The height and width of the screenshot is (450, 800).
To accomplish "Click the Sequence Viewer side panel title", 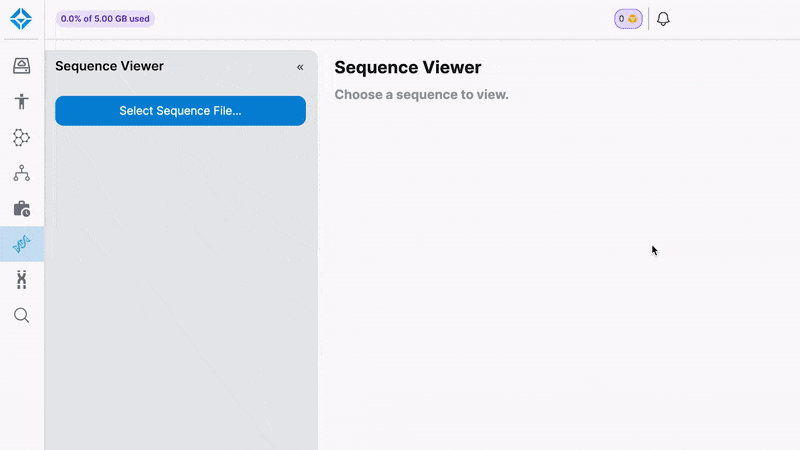I will coord(109,66).
